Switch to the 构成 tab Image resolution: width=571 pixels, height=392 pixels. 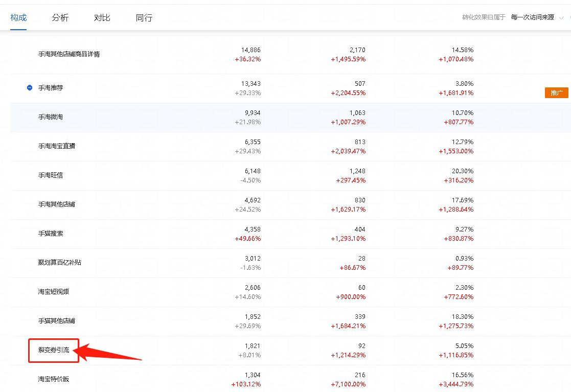[18, 17]
